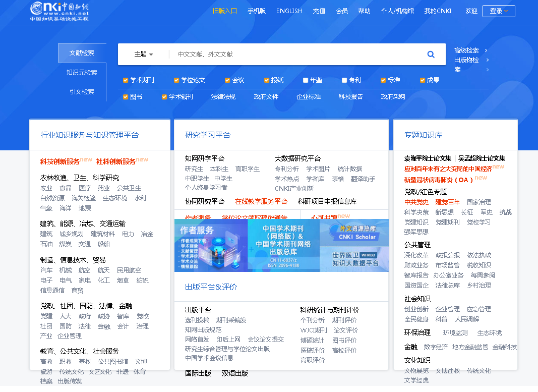Open 中共党史 topic link
Image resolution: width=538 pixels, height=392 pixels.
point(416,202)
